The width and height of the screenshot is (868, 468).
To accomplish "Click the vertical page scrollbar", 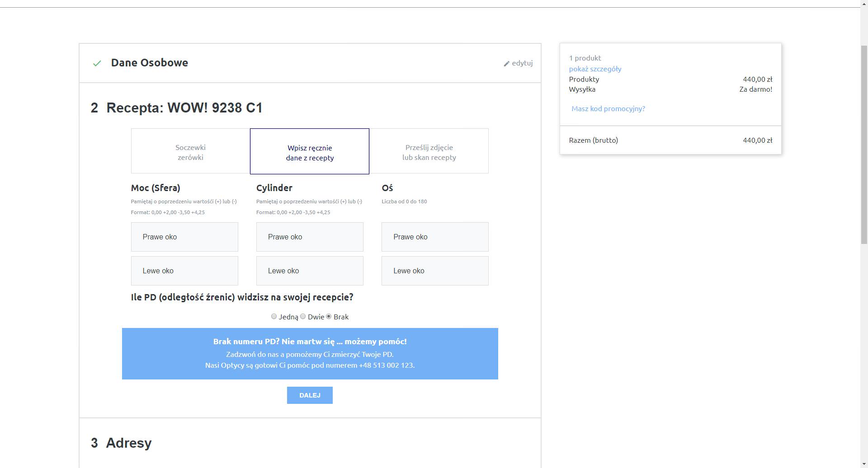I will point(863,145).
